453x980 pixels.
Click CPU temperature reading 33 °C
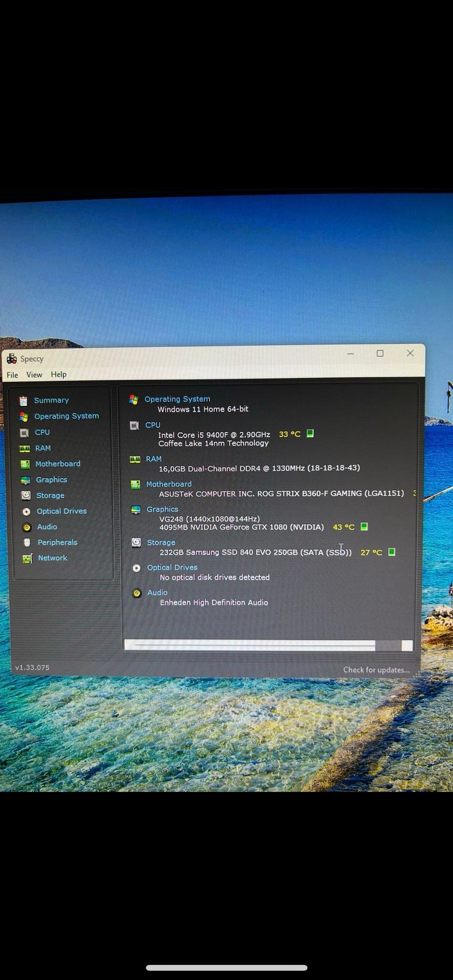click(x=290, y=434)
